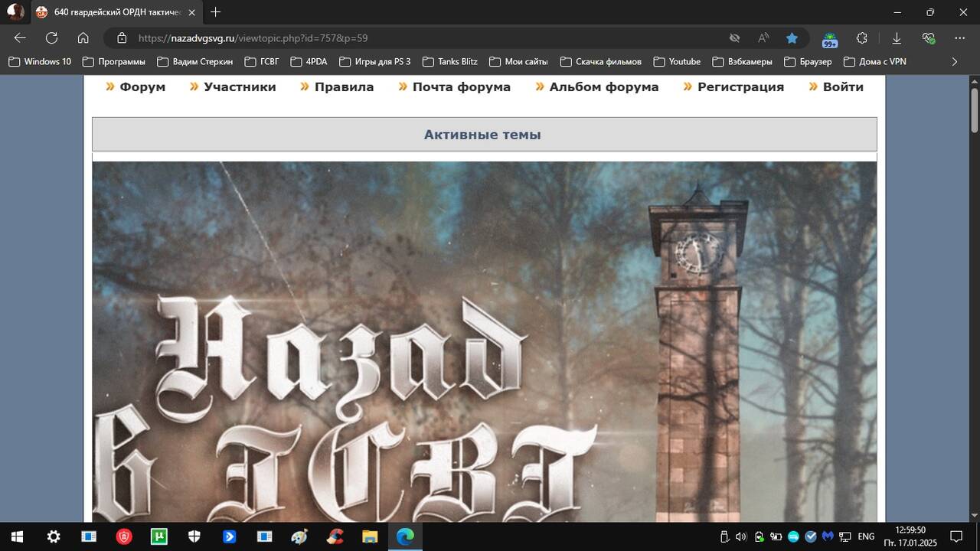
Task: Open Settings gear from the taskbar
Action: [x=54, y=536]
